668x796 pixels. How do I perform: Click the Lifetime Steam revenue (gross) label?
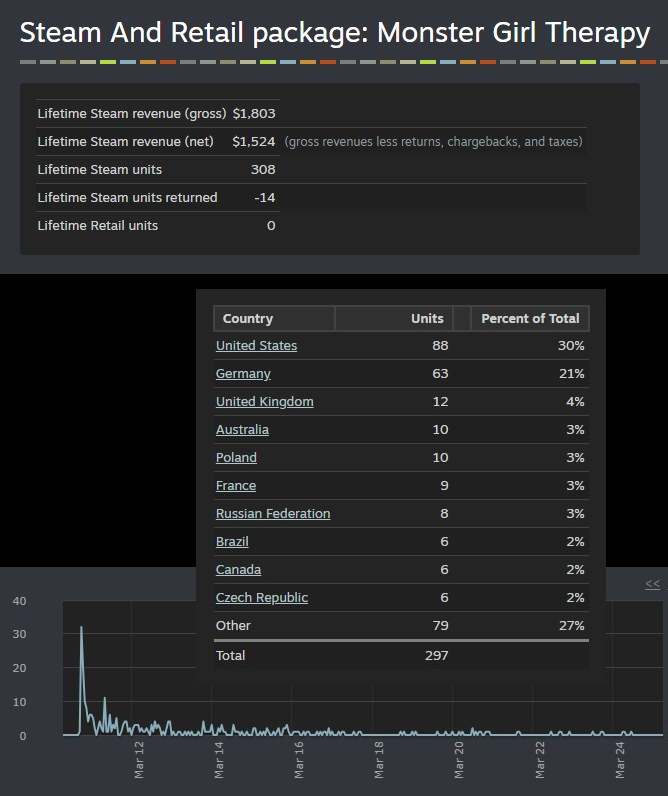(x=131, y=113)
